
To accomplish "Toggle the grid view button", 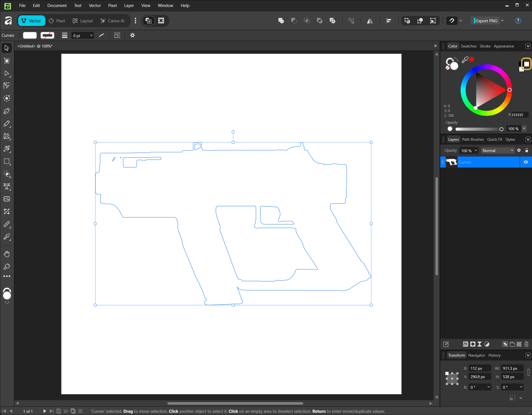I will pos(161,21).
